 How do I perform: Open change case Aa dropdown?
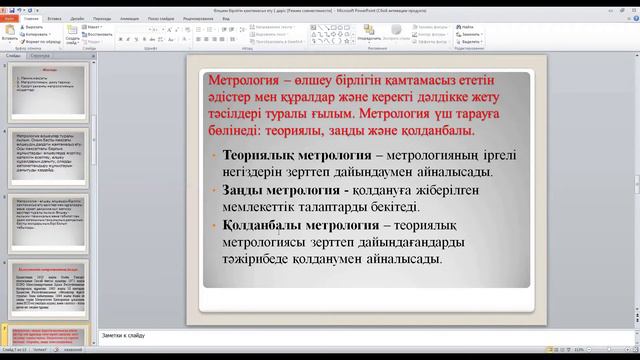pos(171,40)
